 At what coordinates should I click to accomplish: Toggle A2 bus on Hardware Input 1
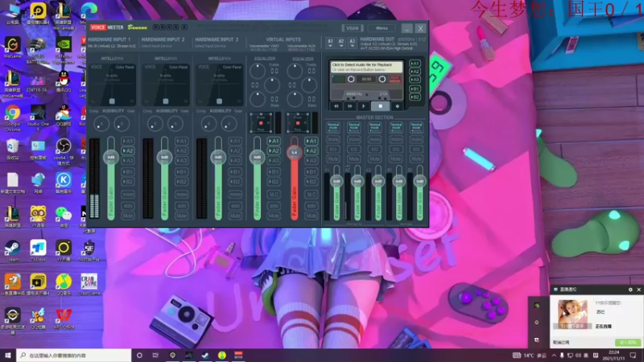[x=128, y=150]
